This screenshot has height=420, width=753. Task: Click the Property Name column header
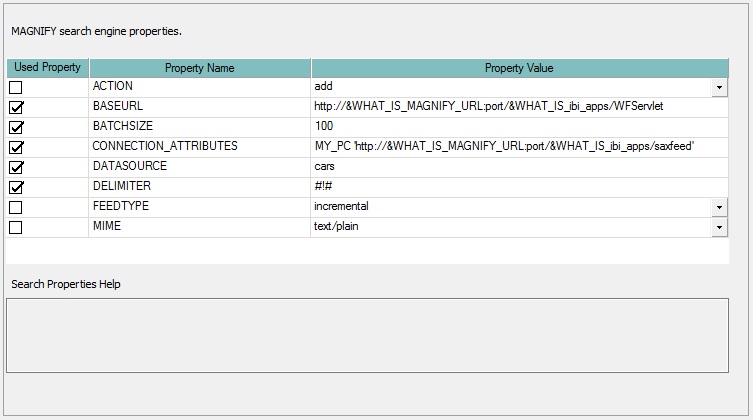coord(200,68)
